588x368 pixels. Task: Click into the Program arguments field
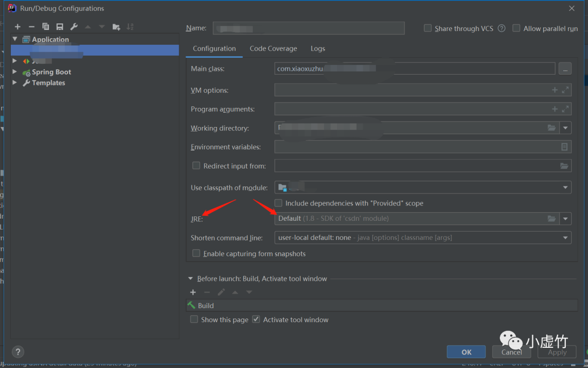[x=411, y=109]
